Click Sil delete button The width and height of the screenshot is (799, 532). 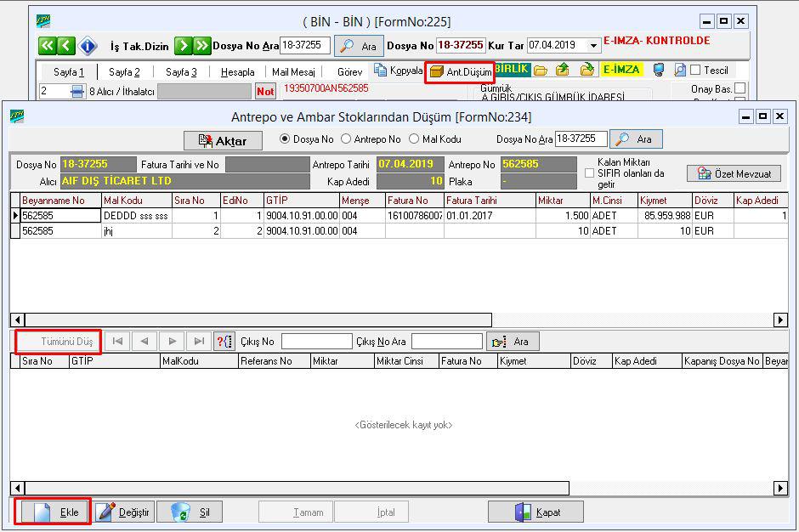(x=190, y=512)
